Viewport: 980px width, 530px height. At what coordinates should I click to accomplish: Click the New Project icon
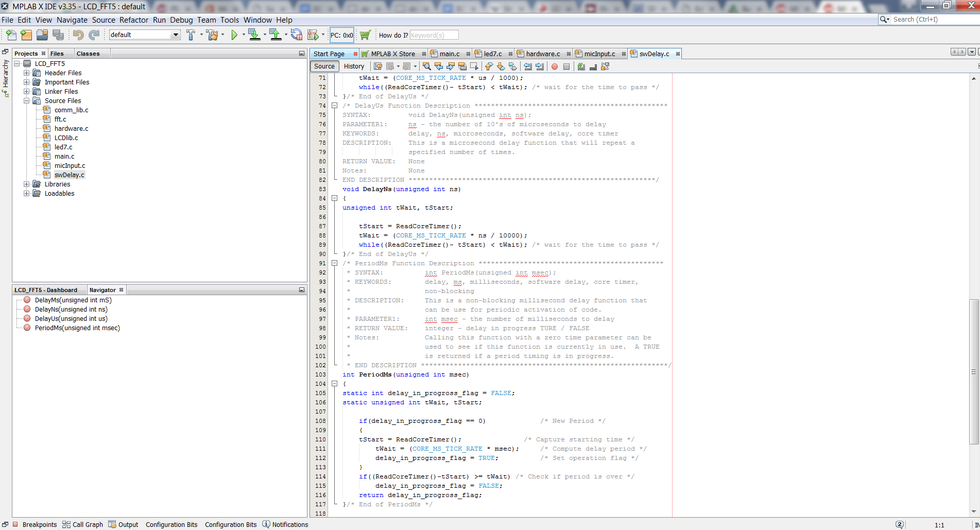coord(26,35)
